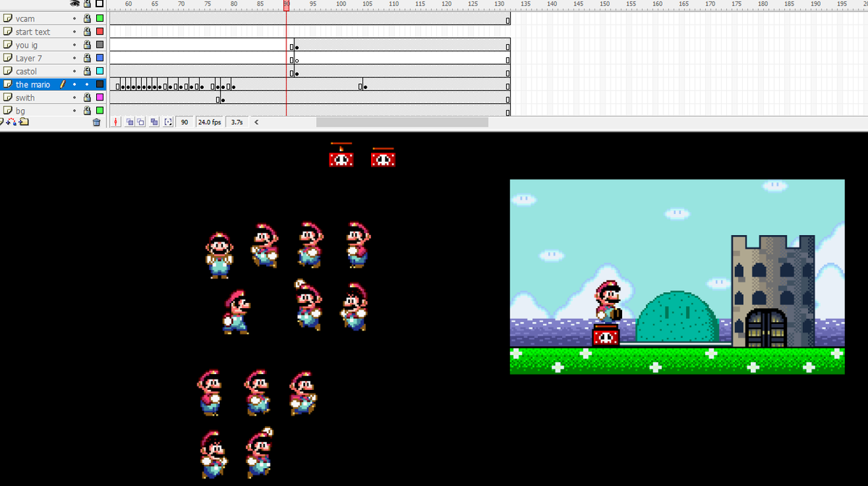Select the red switch block without arrow above stage
This screenshot has height=486, width=868.
pos(383,157)
